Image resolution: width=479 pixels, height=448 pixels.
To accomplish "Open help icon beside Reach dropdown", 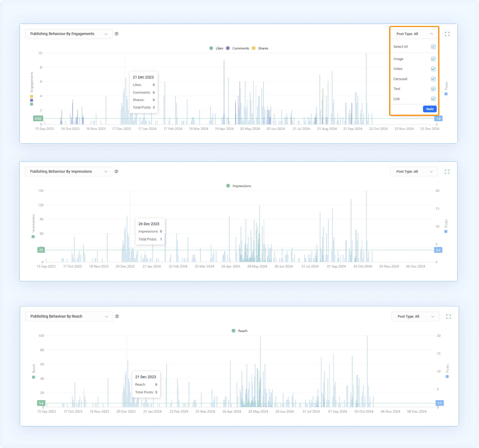I will [117, 316].
